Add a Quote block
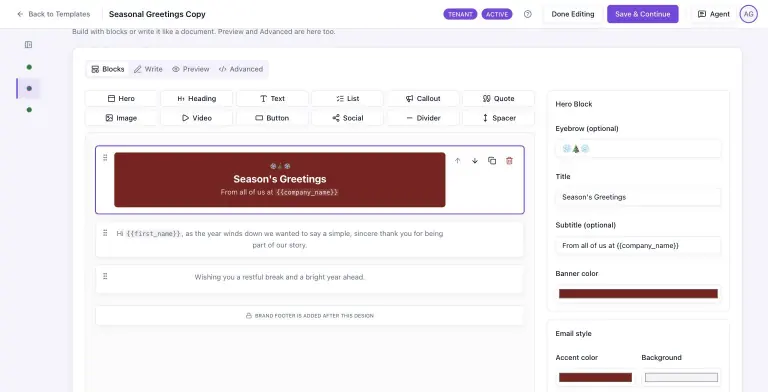Screen dimensions: 768x392 pyautogui.click(x=499, y=98)
